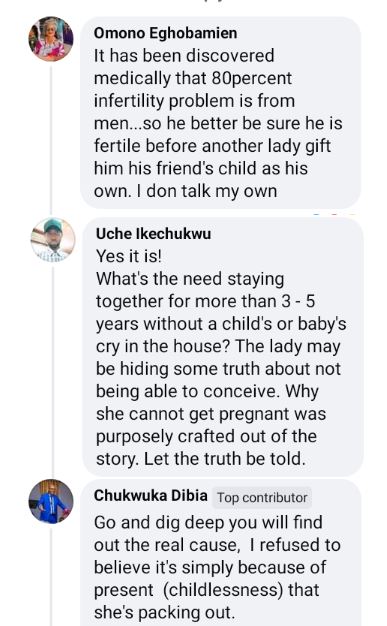The height and width of the screenshot is (626, 387).
Task: Open Uche Ikechukwu's name link
Action: click(153, 234)
